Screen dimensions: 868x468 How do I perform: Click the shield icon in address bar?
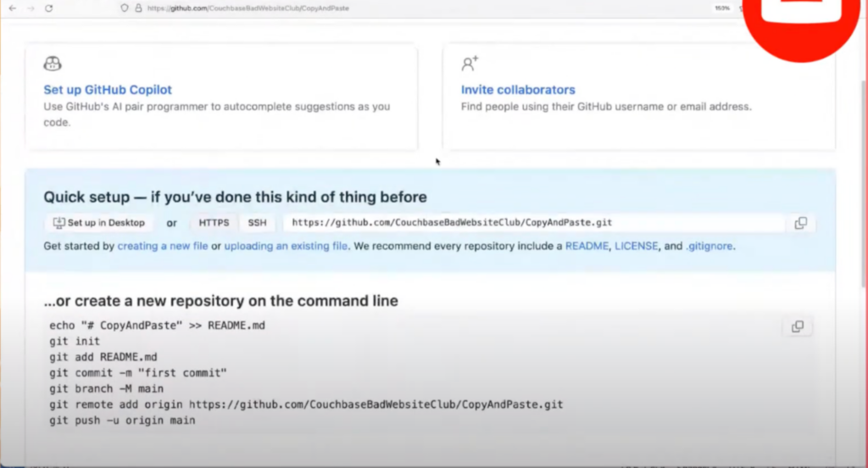pos(125,8)
